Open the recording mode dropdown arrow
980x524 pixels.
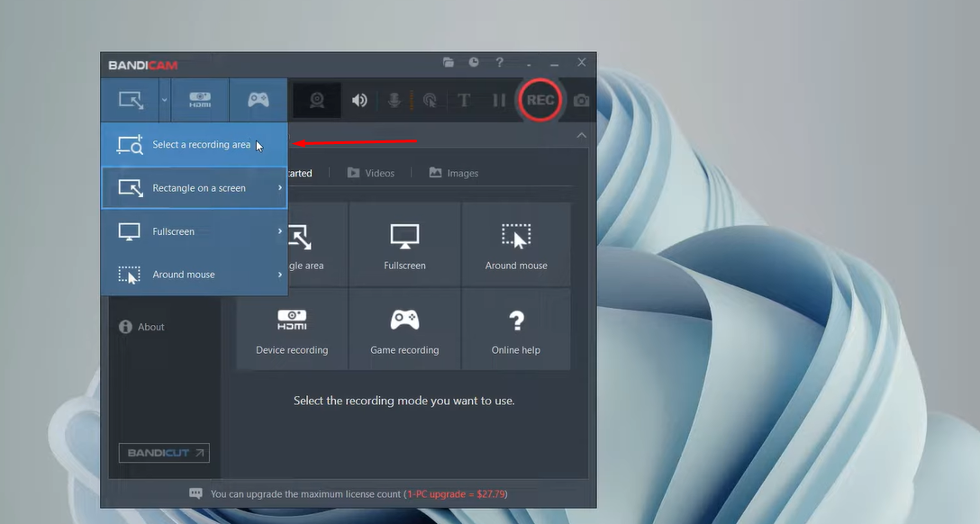pos(164,100)
